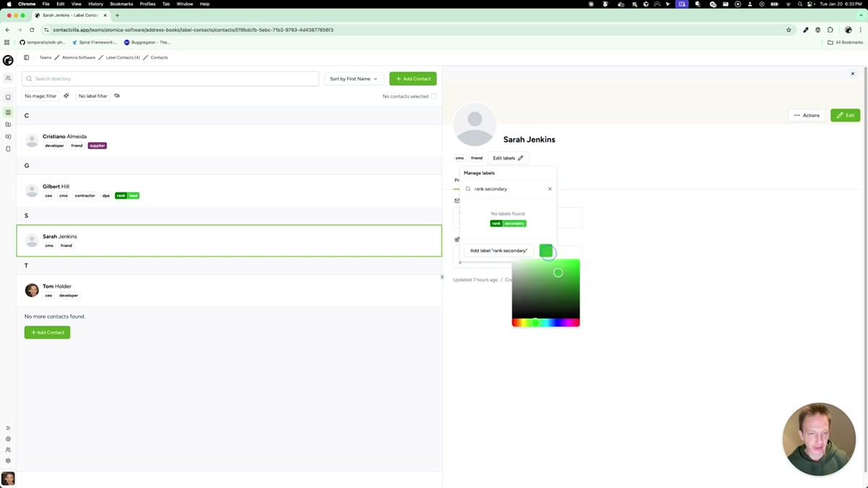
Task: Open the settings gear at sidebar bottom
Action: tap(8, 461)
